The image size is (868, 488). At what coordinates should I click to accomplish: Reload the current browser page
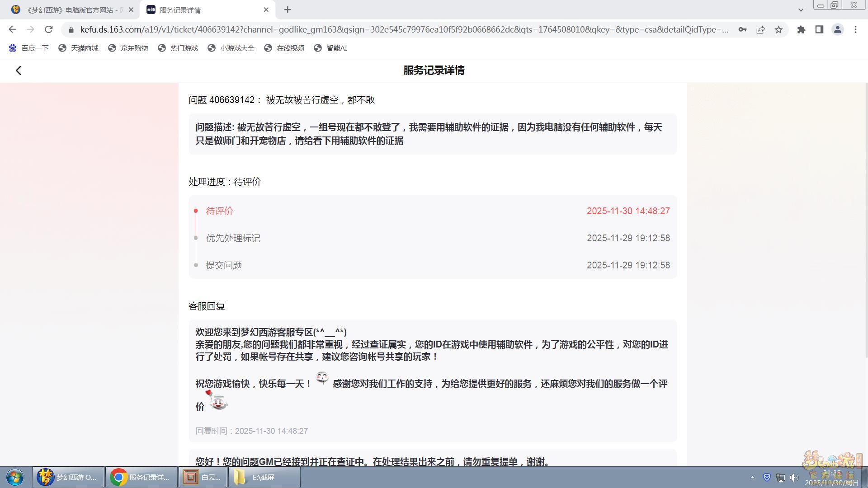click(x=49, y=29)
